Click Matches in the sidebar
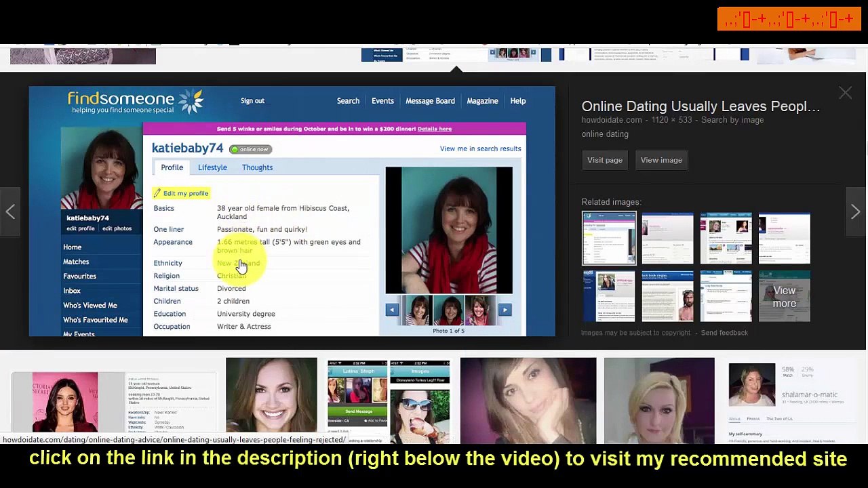Image resolution: width=868 pixels, height=488 pixels. [x=76, y=262]
